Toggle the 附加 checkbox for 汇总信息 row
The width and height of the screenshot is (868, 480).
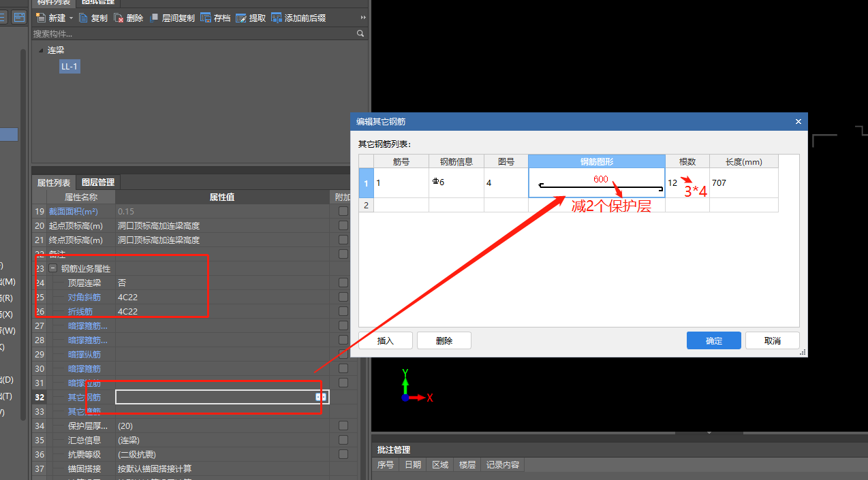point(343,440)
